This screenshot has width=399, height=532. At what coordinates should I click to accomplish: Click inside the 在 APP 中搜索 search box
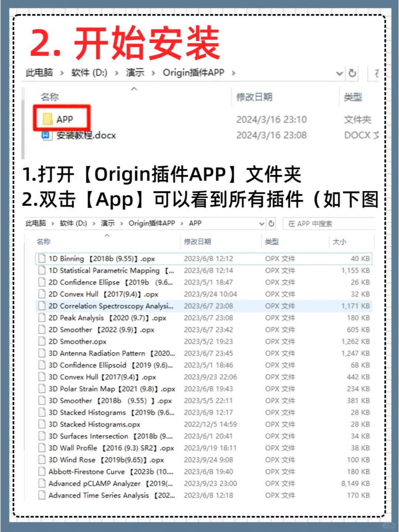pos(328,224)
